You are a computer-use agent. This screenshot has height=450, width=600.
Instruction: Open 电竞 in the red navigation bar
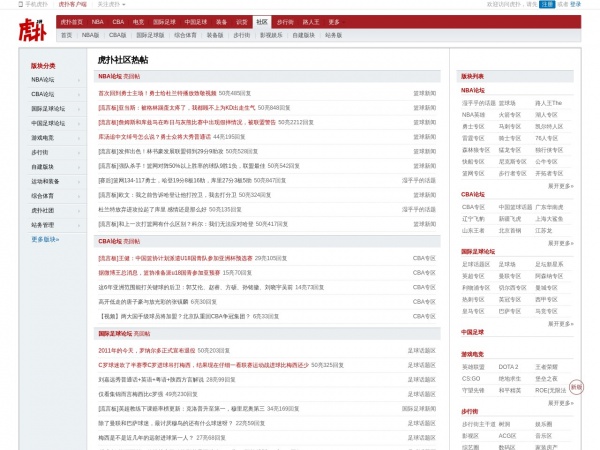click(139, 22)
